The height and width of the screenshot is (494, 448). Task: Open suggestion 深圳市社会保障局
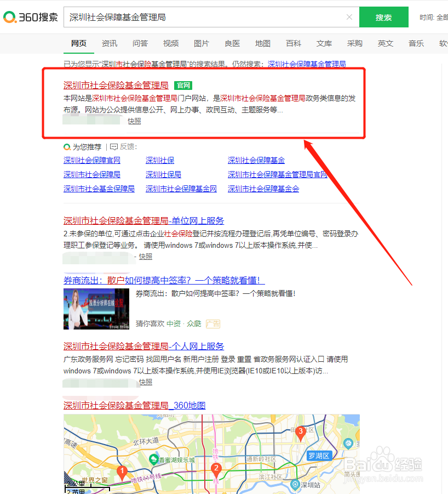[92, 174]
